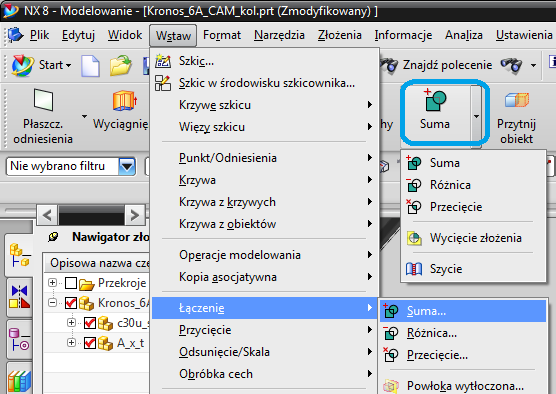The image size is (556, 394).
Task: Open the Nie wybrano filtru filter dropdown
Action: point(127,166)
